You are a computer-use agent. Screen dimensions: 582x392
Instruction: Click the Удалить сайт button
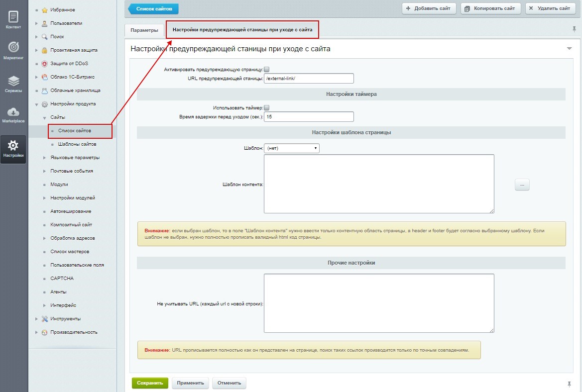pos(550,8)
